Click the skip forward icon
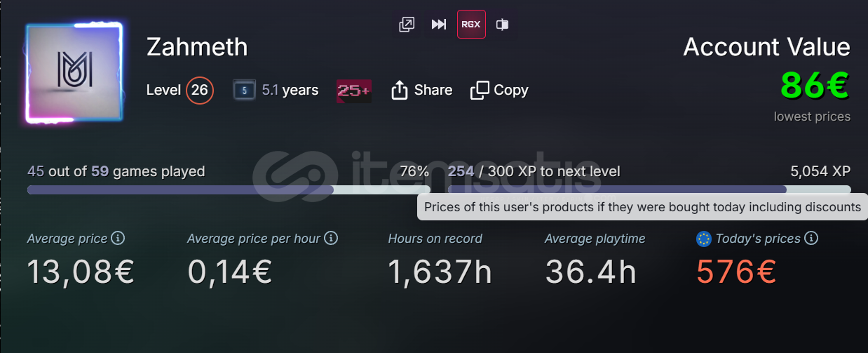The height and width of the screenshot is (353, 868). (439, 25)
